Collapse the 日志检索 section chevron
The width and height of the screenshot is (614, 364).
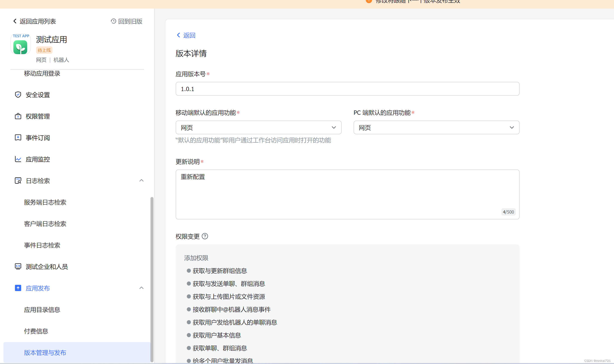tap(141, 181)
